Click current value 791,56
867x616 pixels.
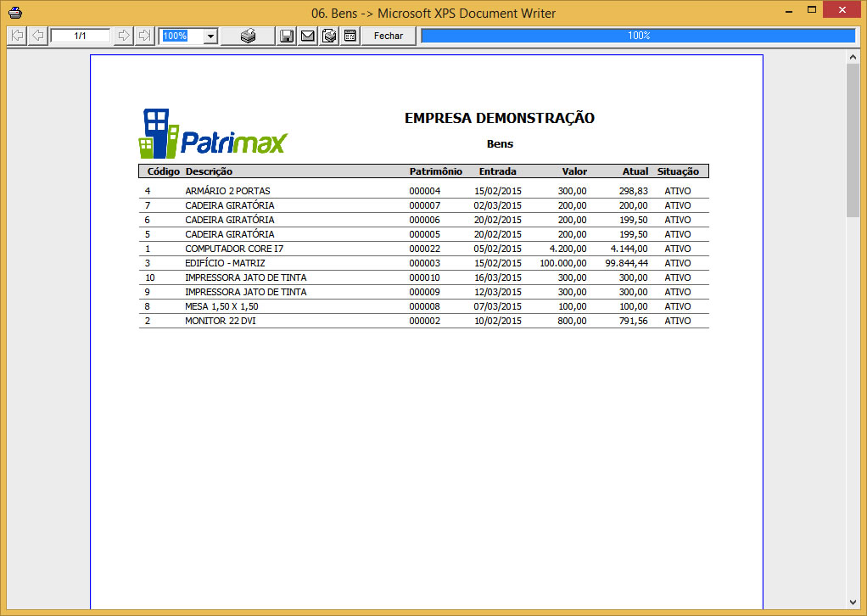(x=634, y=321)
